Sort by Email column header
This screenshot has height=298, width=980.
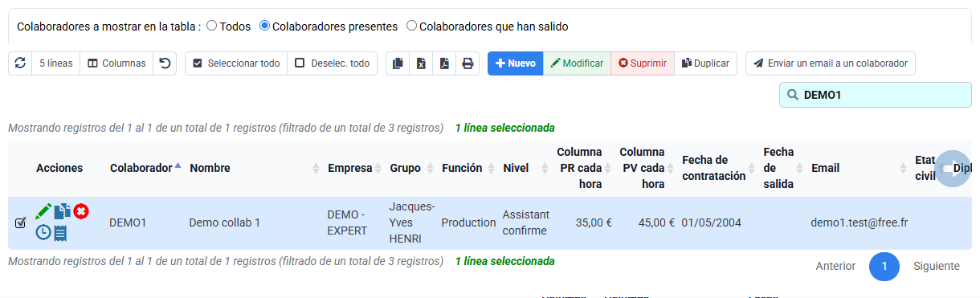click(856, 168)
